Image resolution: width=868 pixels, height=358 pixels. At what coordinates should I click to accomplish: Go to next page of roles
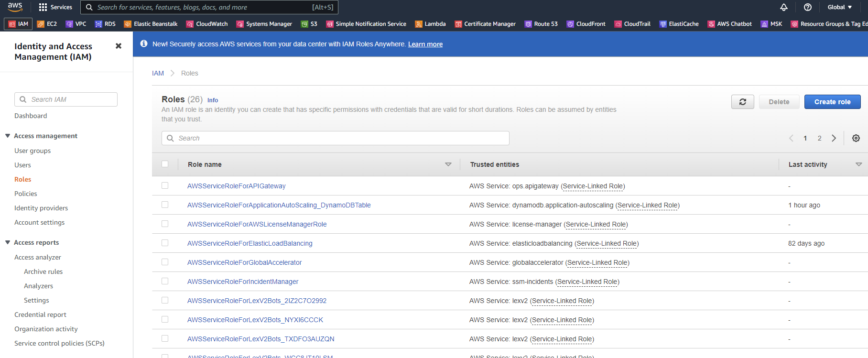834,138
